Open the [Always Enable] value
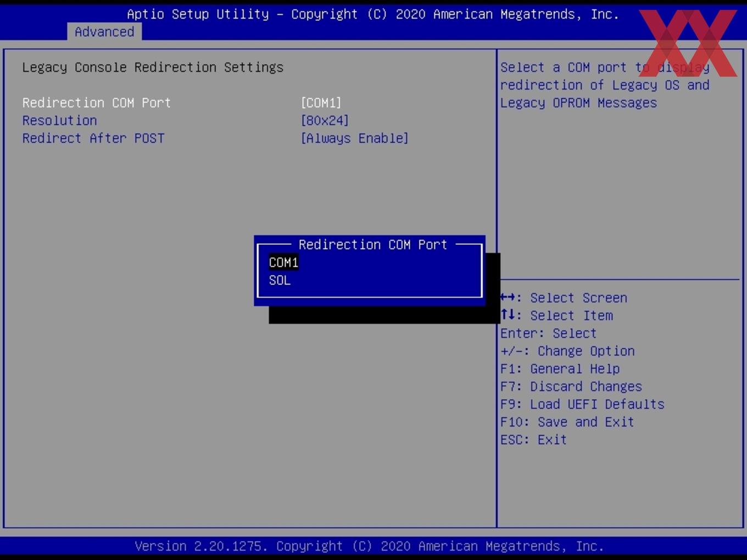 354,138
